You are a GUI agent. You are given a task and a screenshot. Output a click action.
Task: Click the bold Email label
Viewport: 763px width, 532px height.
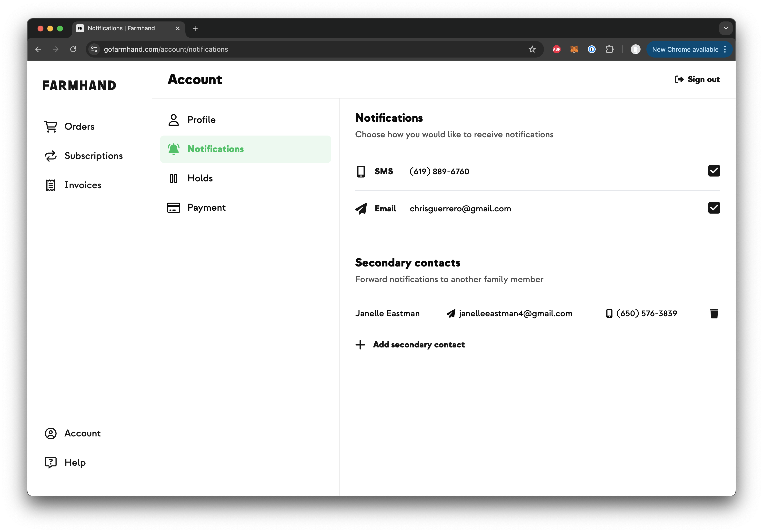pos(385,208)
